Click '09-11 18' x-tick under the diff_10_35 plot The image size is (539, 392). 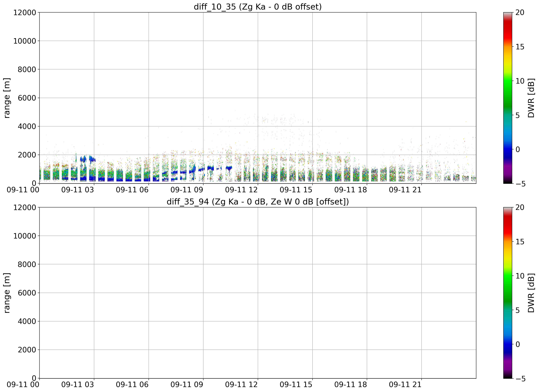[x=351, y=190]
